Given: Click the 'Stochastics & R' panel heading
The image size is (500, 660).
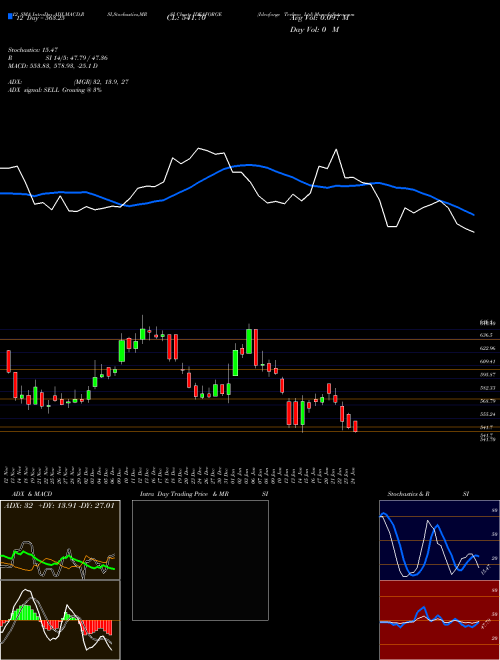Looking at the screenshot, I should (409, 494).
